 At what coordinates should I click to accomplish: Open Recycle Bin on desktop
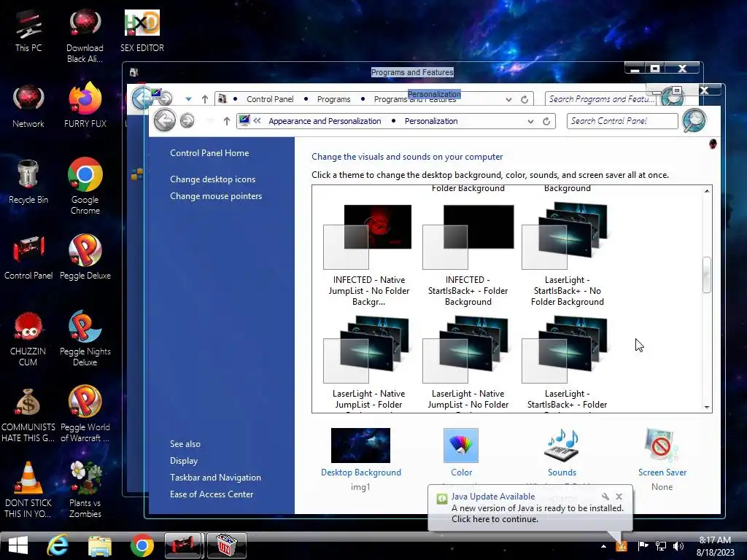tap(28, 182)
